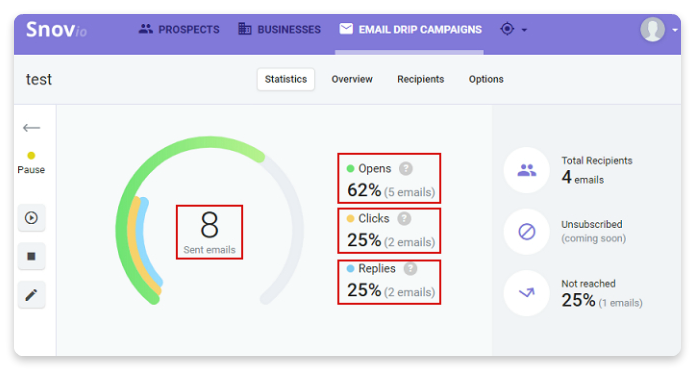This screenshot has height=370, width=695.
Task: Open the Prospects section
Action: [x=179, y=30]
